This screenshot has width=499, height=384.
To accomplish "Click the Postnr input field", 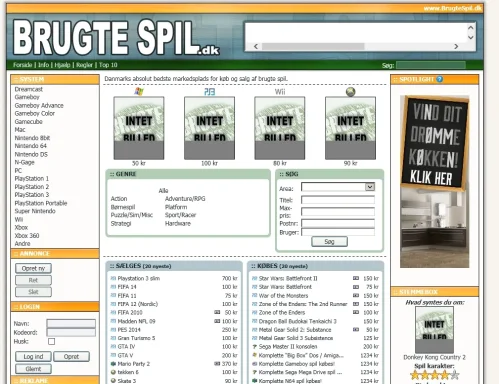I will tap(338, 223).
